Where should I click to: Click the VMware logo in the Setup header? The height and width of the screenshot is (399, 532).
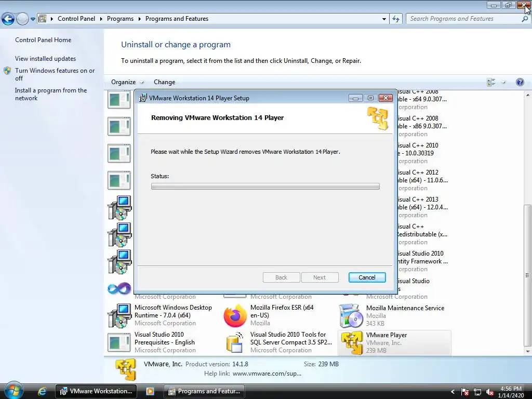click(378, 118)
